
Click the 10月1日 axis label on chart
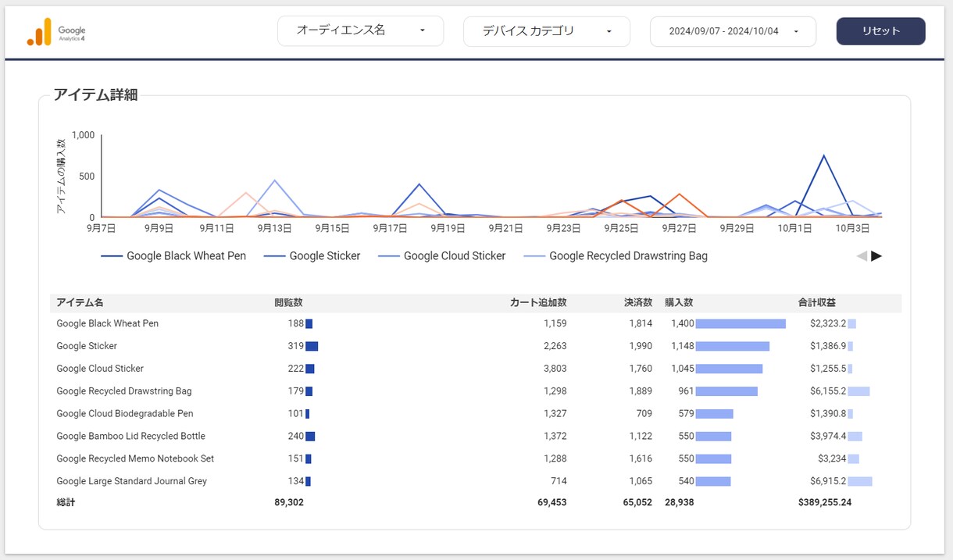tap(794, 229)
